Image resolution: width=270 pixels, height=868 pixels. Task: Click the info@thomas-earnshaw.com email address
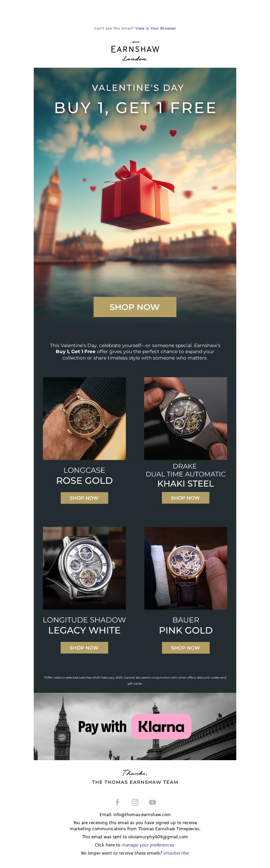(x=142, y=814)
